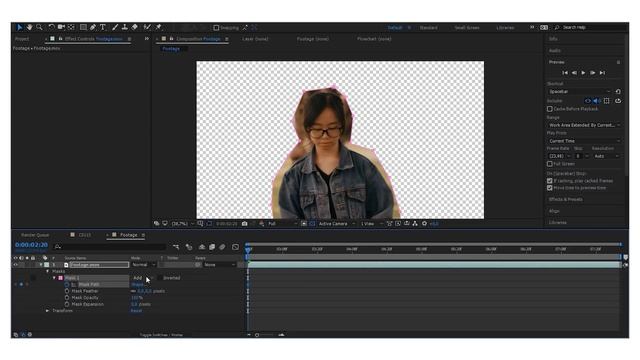The image size is (640, 360).
Task: Switch to the Default workspace
Action: pos(395,28)
